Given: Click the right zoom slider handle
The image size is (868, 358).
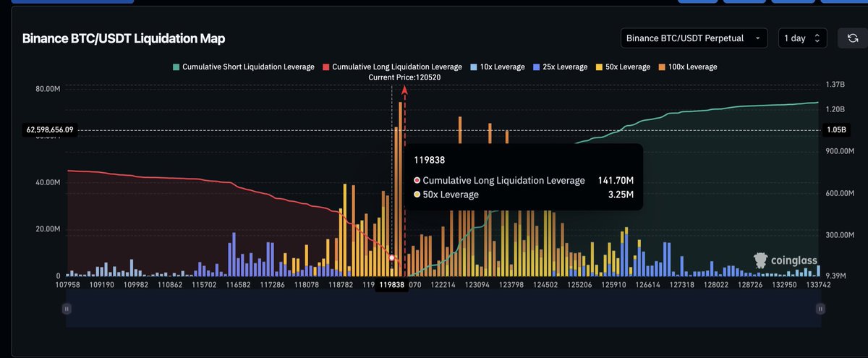Looking at the screenshot, I should point(820,308).
